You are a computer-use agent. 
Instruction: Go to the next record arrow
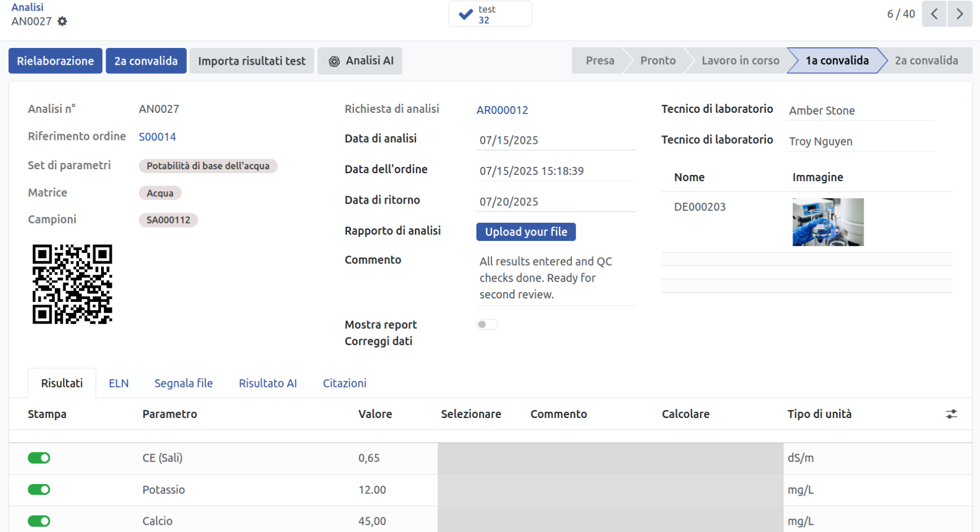960,14
